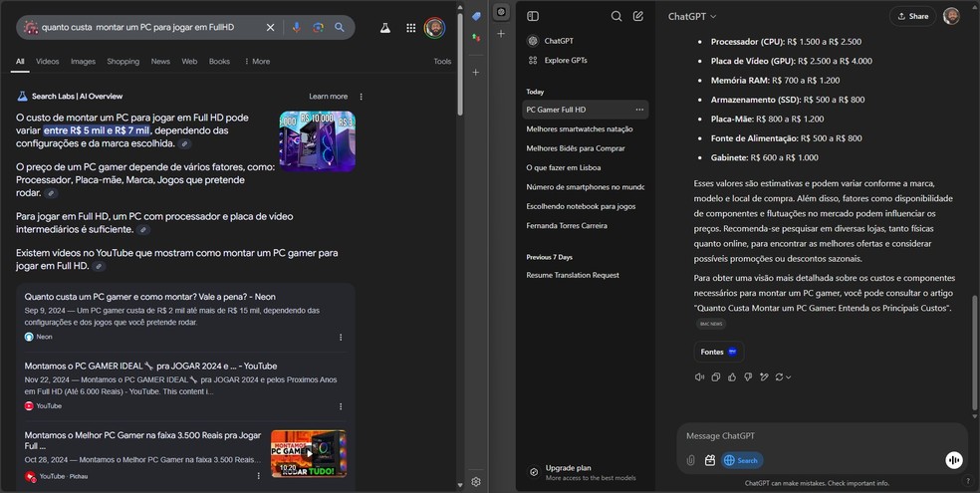Screen dimensions: 980x493
Task: Open the ChatGPT help question mark
Action: [x=967, y=481]
